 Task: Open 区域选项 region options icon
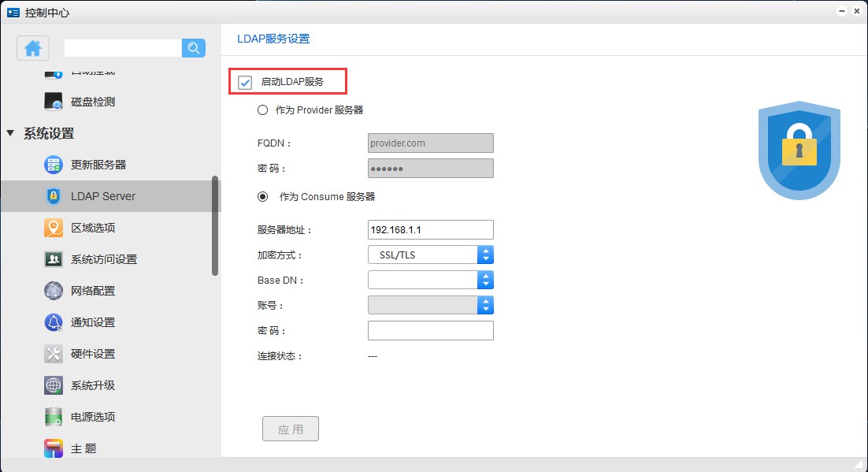tap(54, 228)
